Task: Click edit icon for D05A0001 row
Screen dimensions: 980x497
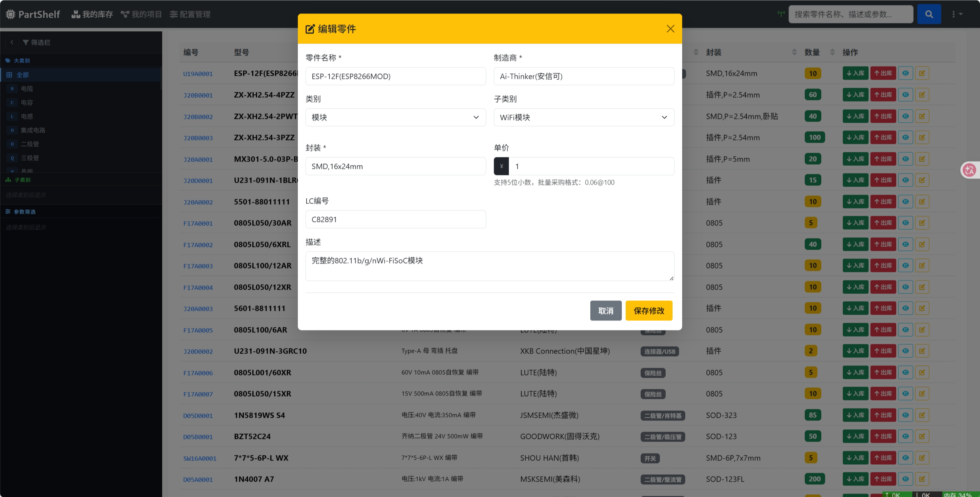Action: coord(922,479)
